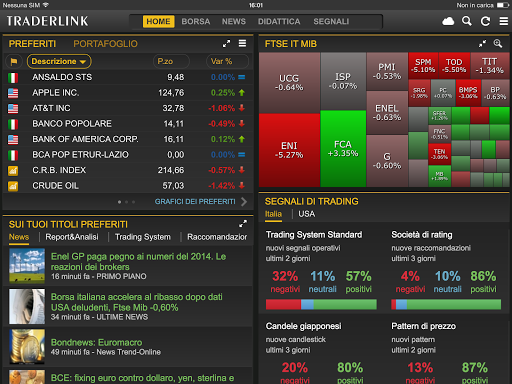Select the HOME tab
The width and height of the screenshot is (512, 384).
point(158,21)
